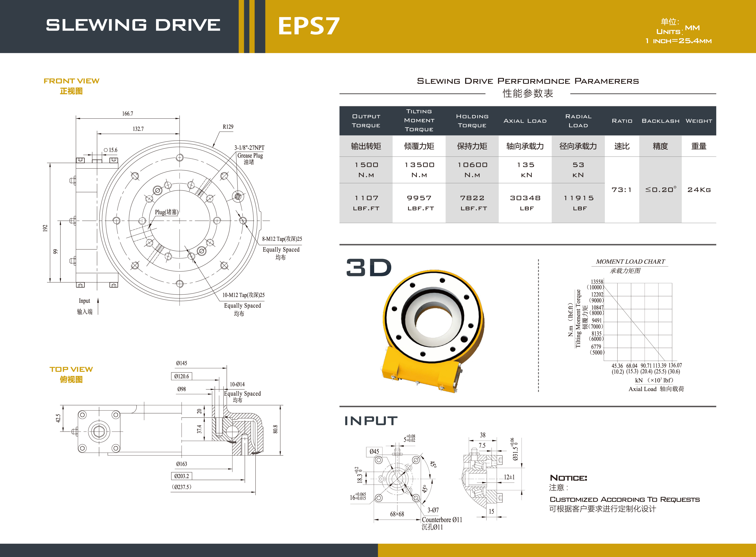Click the 'Radial Load' column header
This screenshot has width=756, height=557.
578,121
